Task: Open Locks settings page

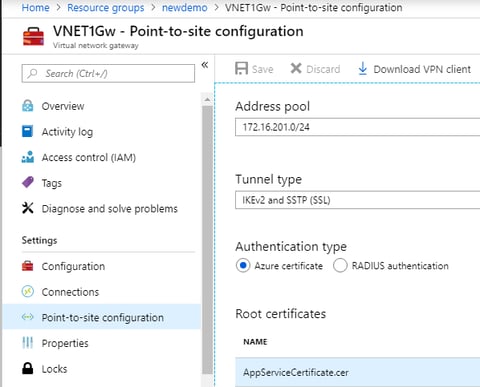Action: point(54,369)
